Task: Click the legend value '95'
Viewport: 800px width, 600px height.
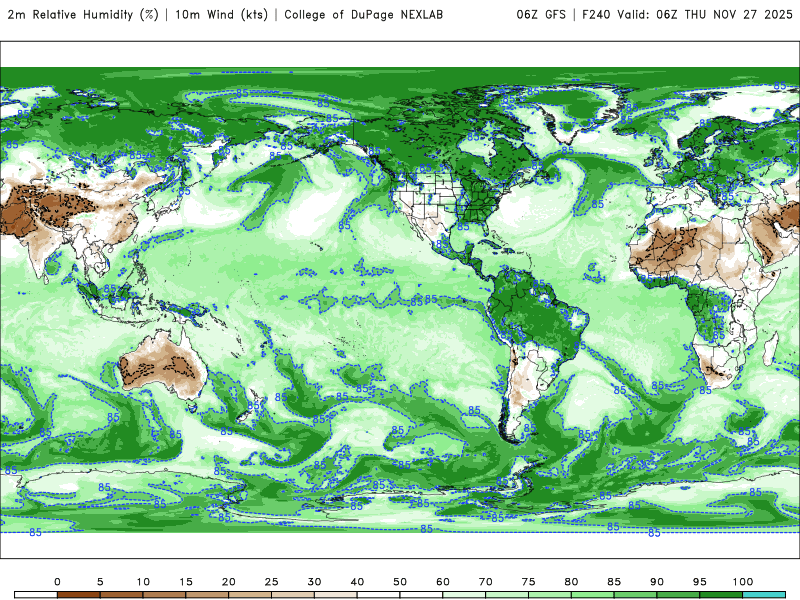Action: [x=700, y=582]
